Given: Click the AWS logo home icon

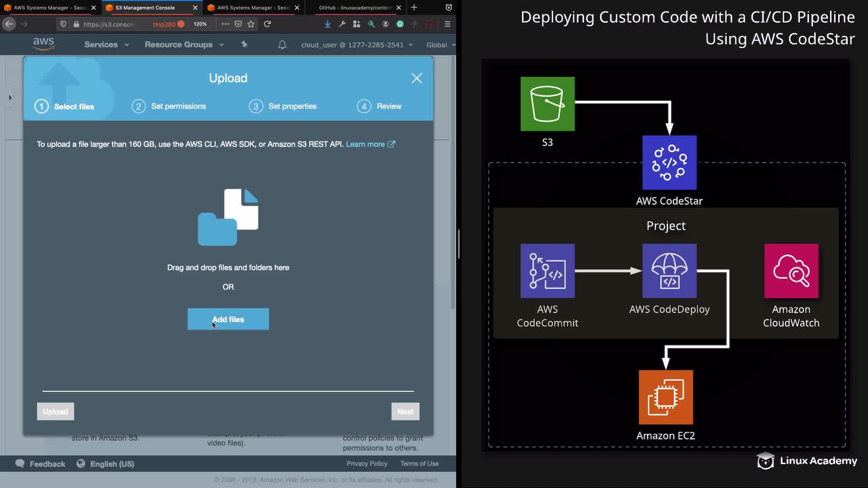Looking at the screenshot, I should 43,44.
